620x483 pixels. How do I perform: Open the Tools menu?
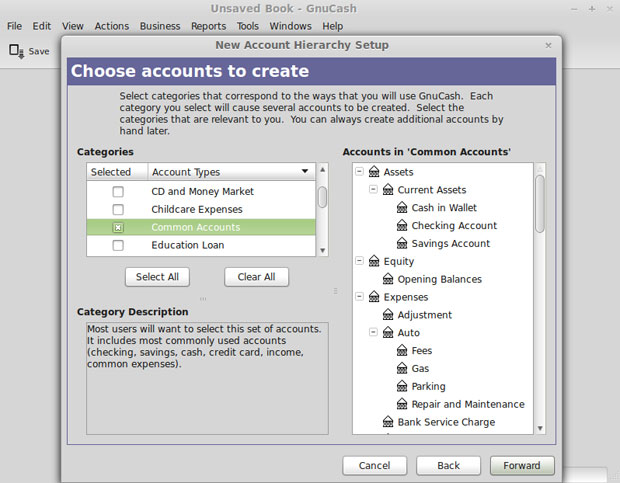248,26
